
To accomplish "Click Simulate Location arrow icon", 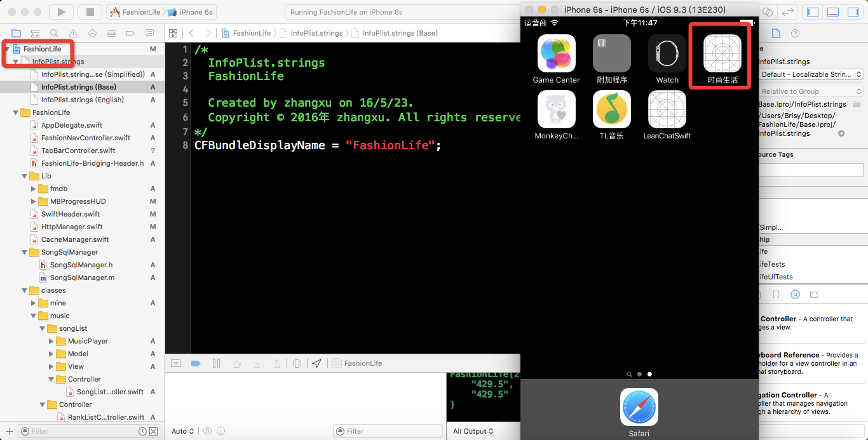I will click(x=317, y=363).
